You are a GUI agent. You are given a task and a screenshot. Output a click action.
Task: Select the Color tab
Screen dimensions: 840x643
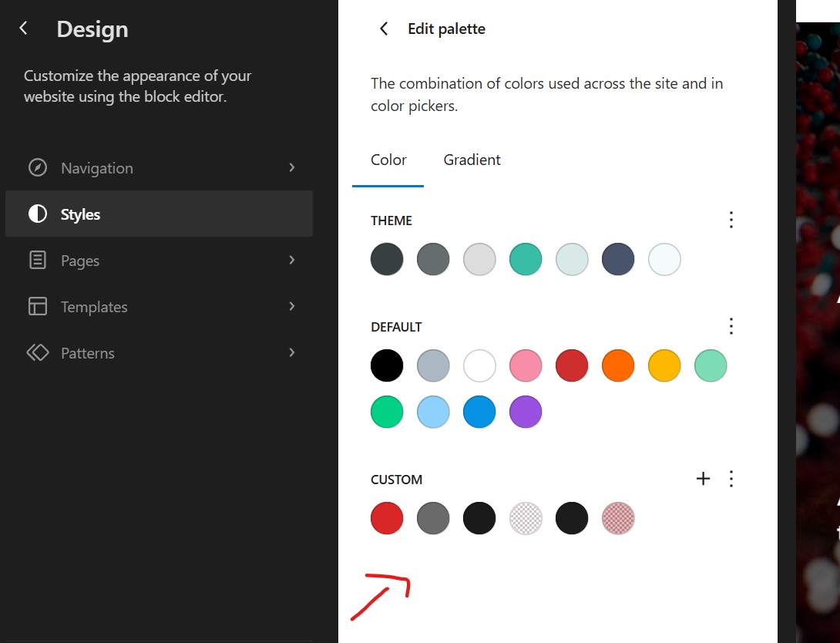click(x=388, y=160)
